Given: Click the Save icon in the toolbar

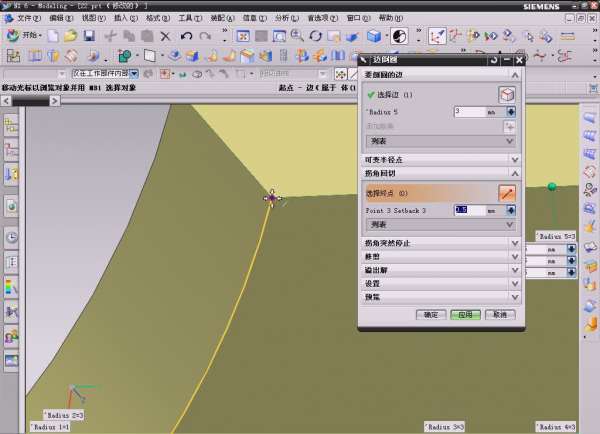Looking at the screenshot, I should [x=89, y=36].
